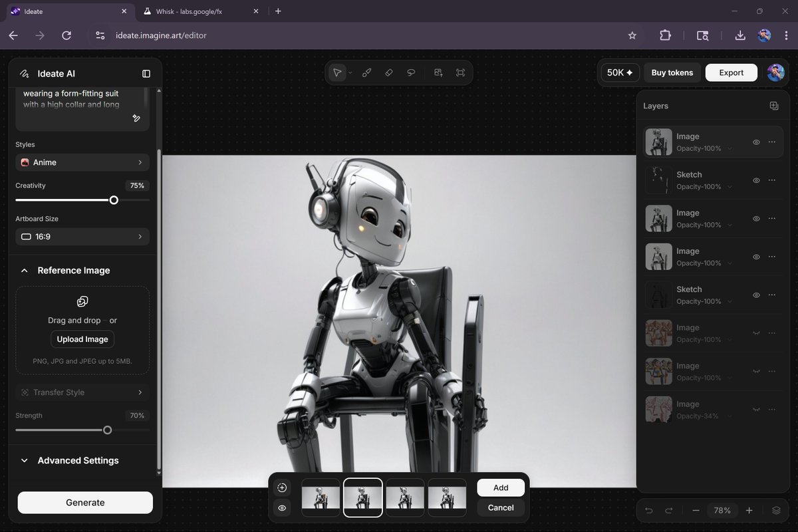Click the insert image tool icon
The image size is (798, 532).
pyautogui.click(x=438, y=72)
